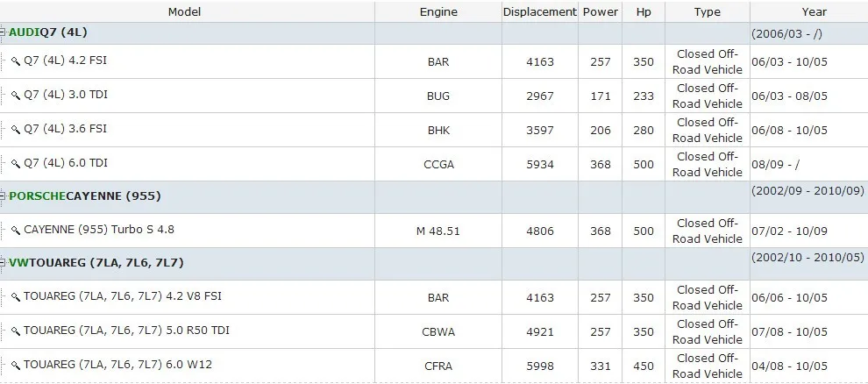The image size is (868, 384).
Task: Sort by the Type column header
Action: [x=707, y=11]
